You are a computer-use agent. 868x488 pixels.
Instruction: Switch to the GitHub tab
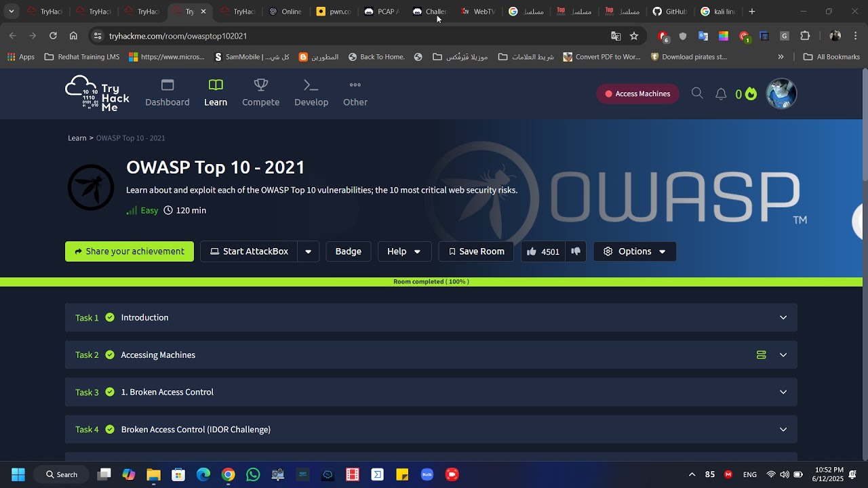click(x=670, y=12)
